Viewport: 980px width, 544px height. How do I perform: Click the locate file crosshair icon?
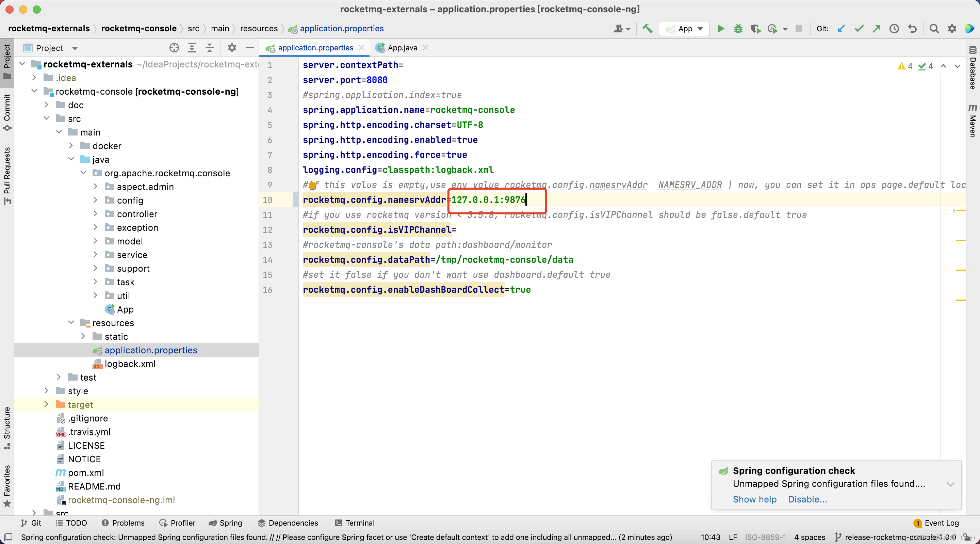pyautogui.click(x=174, y=48)
